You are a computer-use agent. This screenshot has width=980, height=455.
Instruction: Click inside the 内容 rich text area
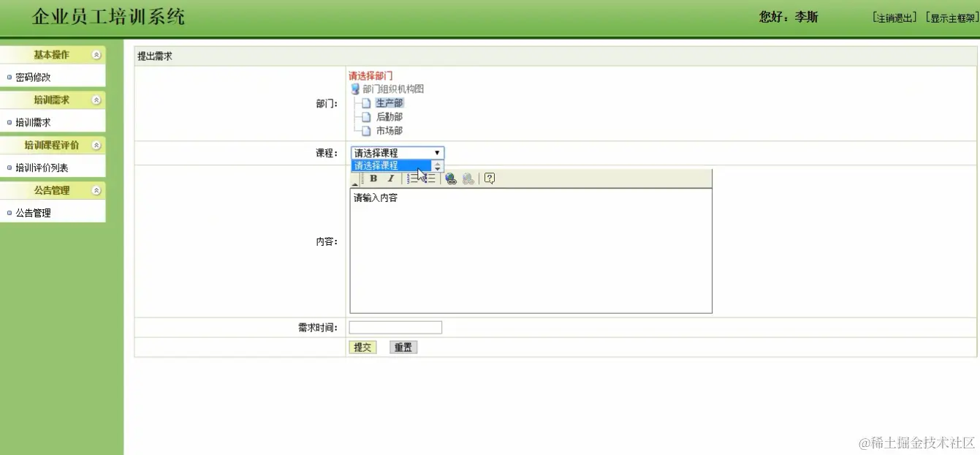point(531,251)
